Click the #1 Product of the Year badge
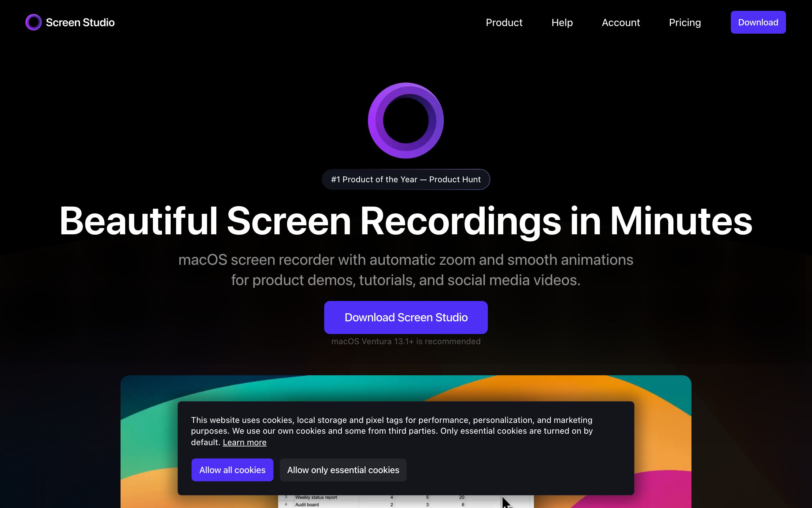Screen dimensions: 812x508 pos(406,179)
